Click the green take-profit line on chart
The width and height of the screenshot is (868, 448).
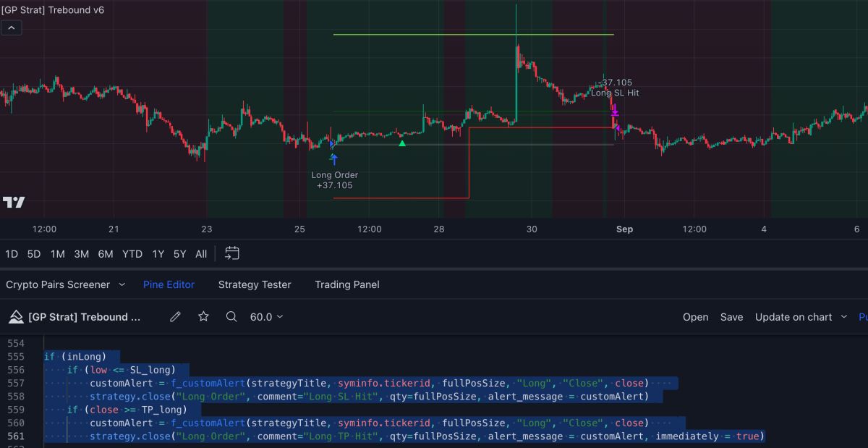473,35
